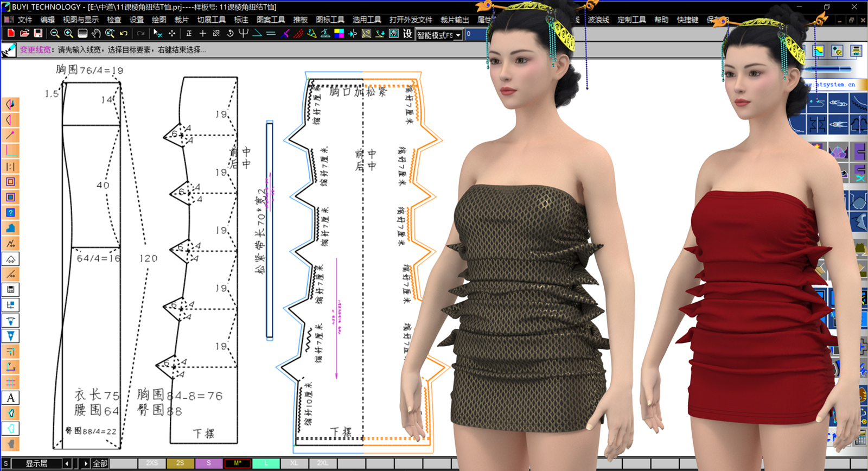
Task: Click the S button at status bar start
Action: click(6, 463)
